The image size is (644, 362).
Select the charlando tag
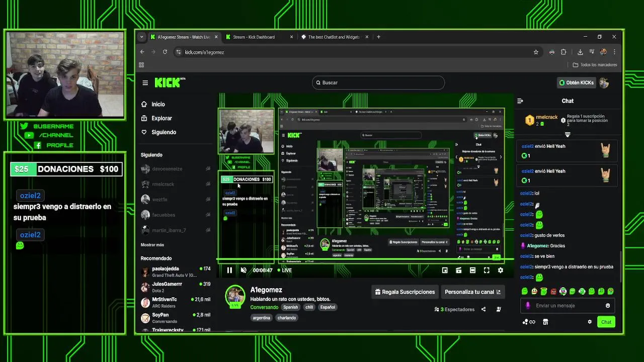point(287,318)
